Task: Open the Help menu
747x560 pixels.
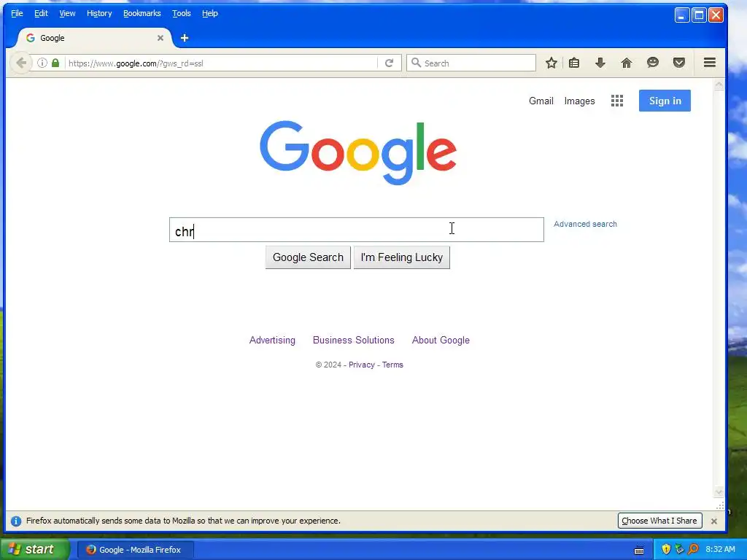Action: pyautogui.click(x=209, y=13)
